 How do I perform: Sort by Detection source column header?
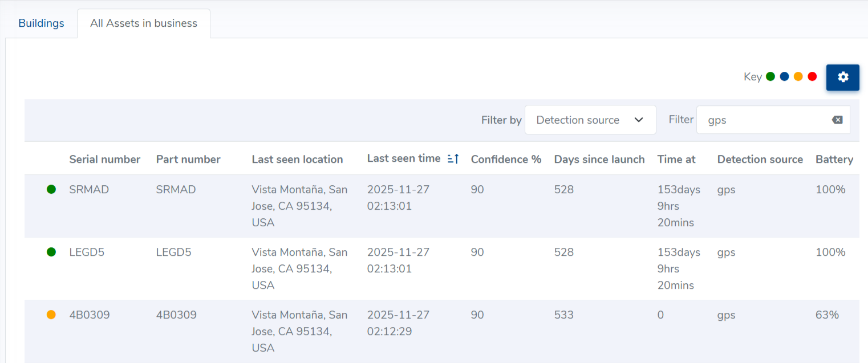click(760, 160)
